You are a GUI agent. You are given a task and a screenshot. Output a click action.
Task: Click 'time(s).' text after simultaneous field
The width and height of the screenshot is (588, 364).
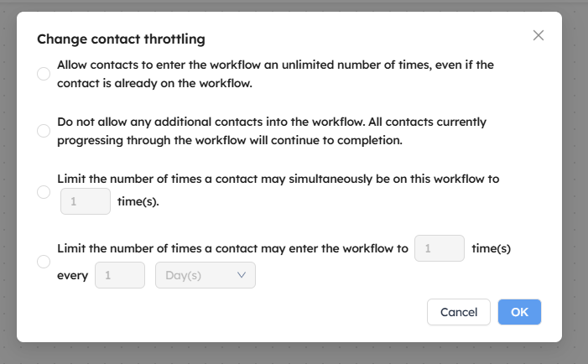tap(138, 201)
